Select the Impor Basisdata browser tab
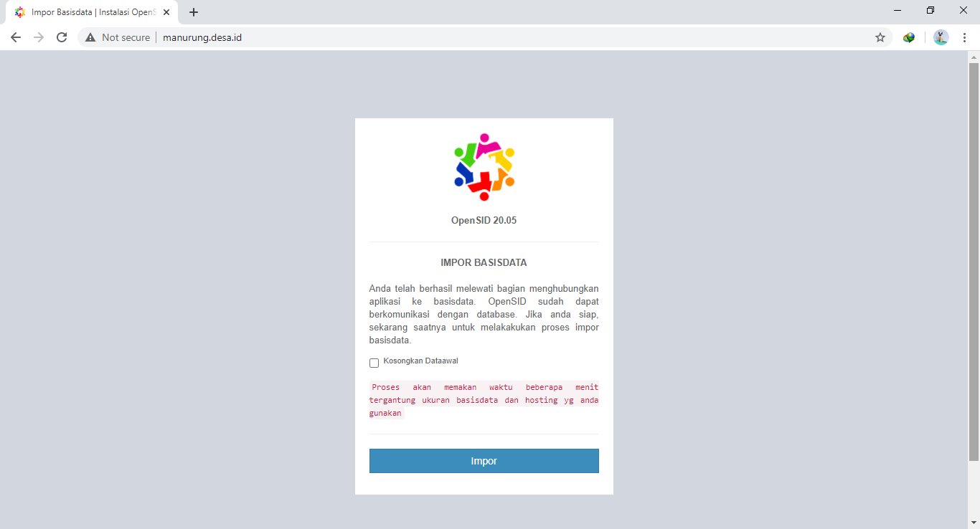The height and width of the screenshot is (529, 980). (92, 12)
